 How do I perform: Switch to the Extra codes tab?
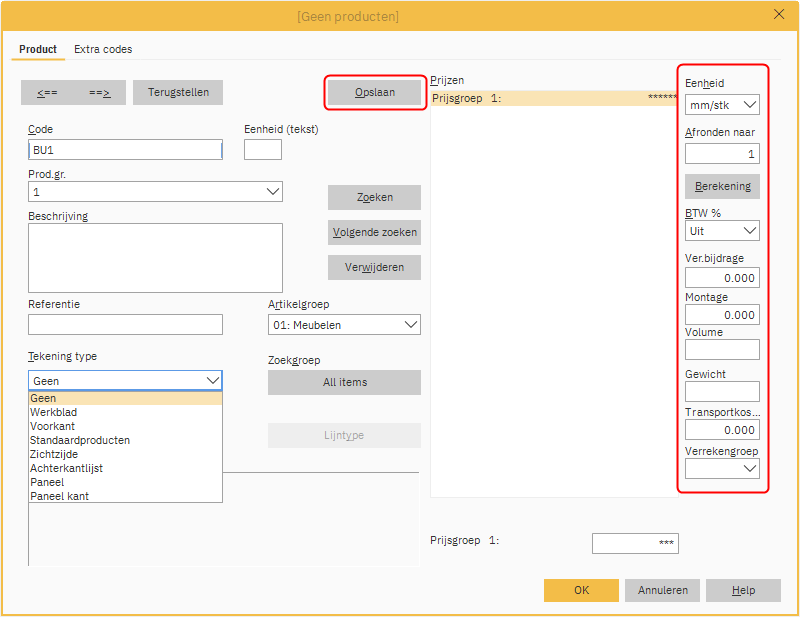pos(103,49)
